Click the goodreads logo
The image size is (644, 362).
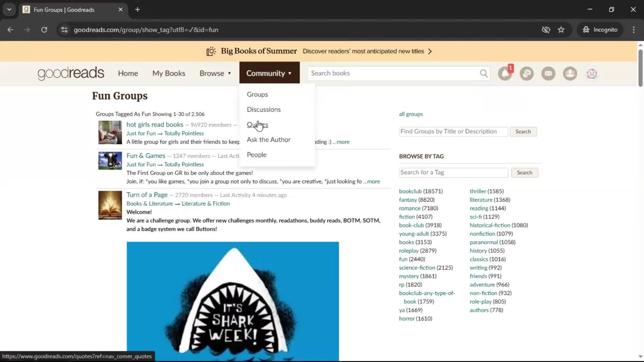tap(71, 73)
